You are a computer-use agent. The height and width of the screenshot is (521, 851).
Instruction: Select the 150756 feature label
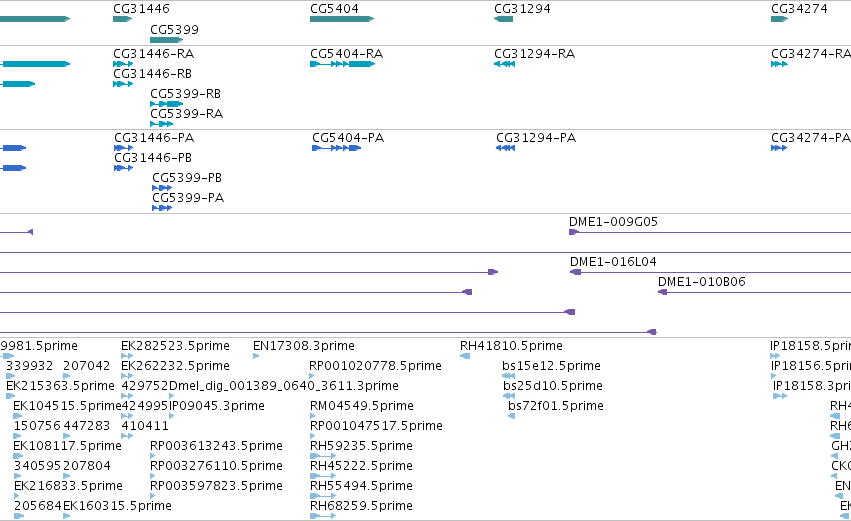(37, 427)
